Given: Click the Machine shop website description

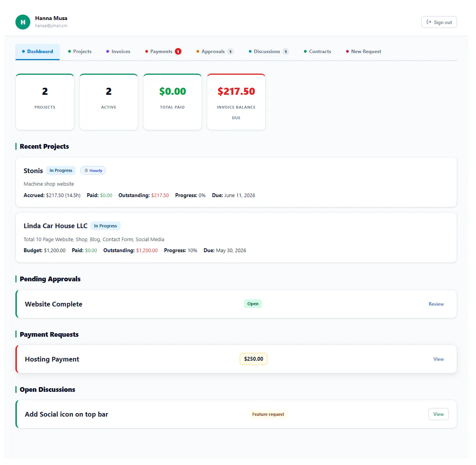Looking at the screenshot, I should tap(49, 184).
